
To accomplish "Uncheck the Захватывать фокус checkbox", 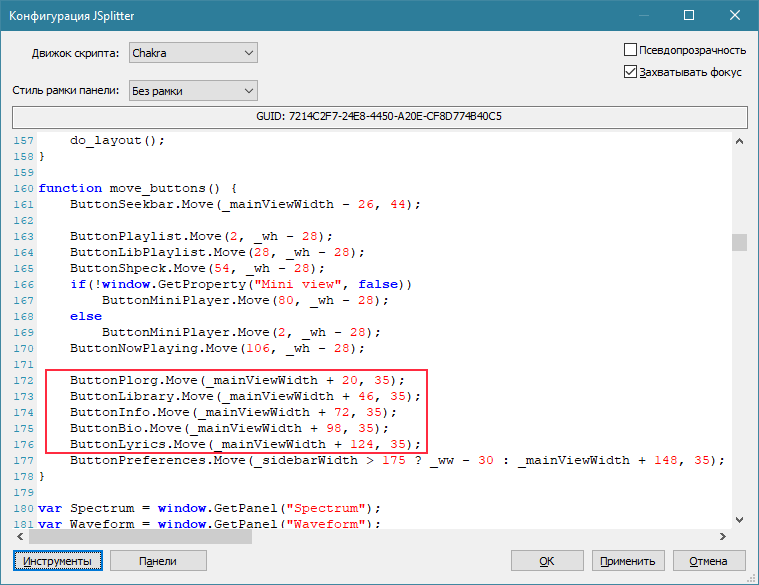I will (x=631, y=72).
